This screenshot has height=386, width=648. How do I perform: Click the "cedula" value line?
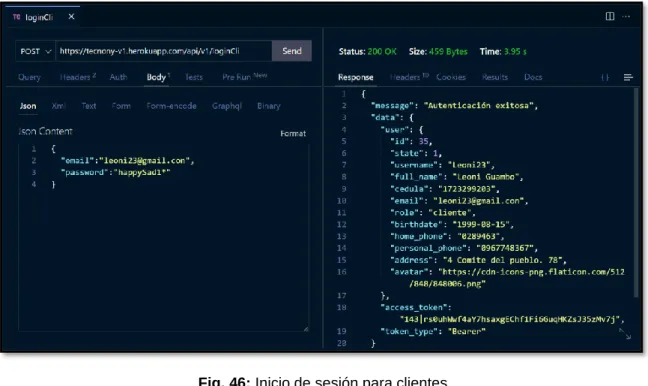(x=445, y=189)
